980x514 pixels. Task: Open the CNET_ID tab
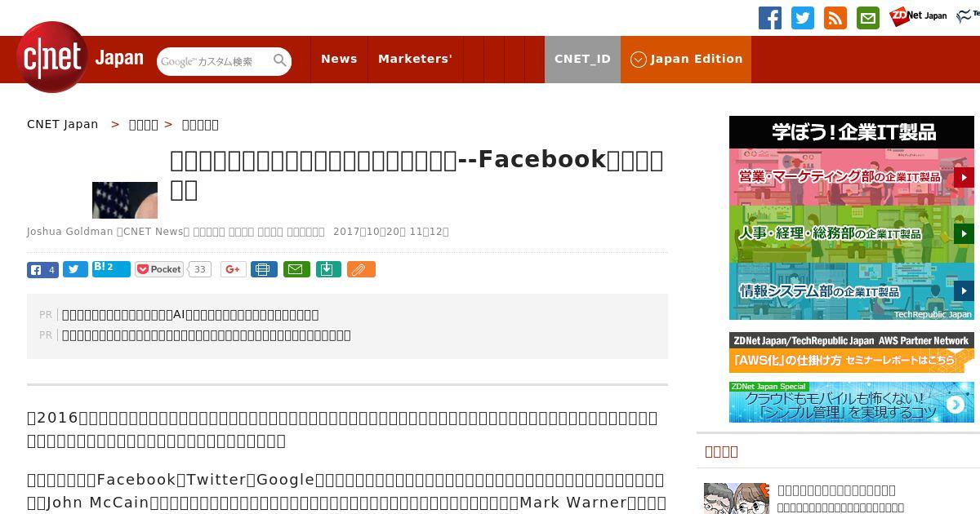pyautogui.click(x=582, y=59)
